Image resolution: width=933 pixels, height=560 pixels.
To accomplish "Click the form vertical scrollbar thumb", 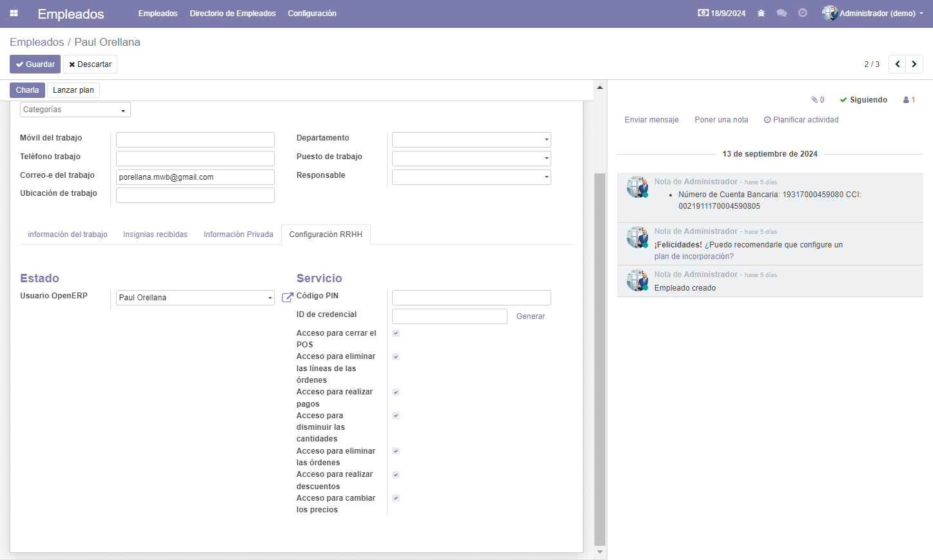I will coord(600,359).
